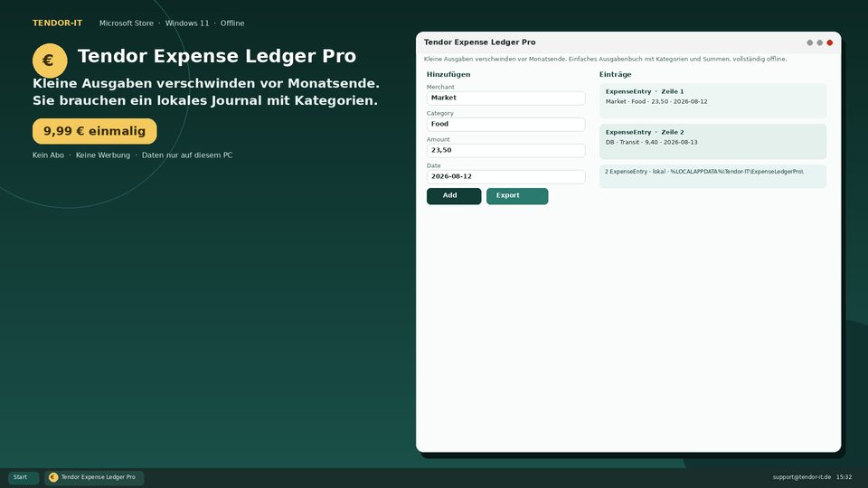The width and height of the screenshot is (868, 488).
Task: Click the 9,99 € einmalig price button
Action: pos(95,131)
